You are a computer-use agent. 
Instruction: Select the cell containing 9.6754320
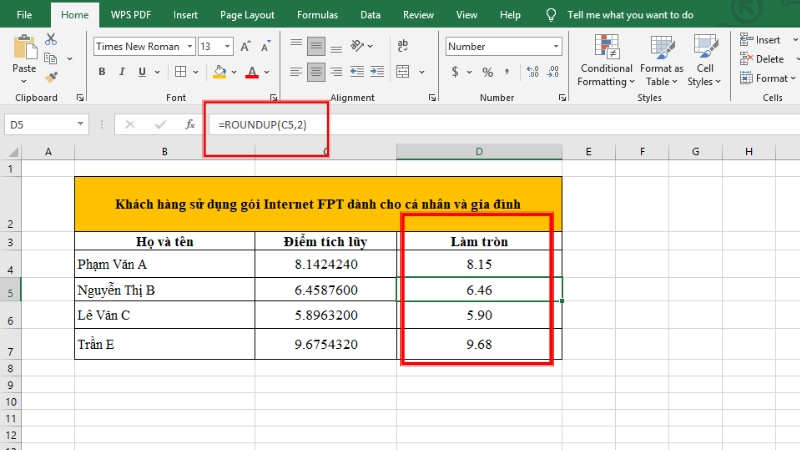[x=326, y=343]
